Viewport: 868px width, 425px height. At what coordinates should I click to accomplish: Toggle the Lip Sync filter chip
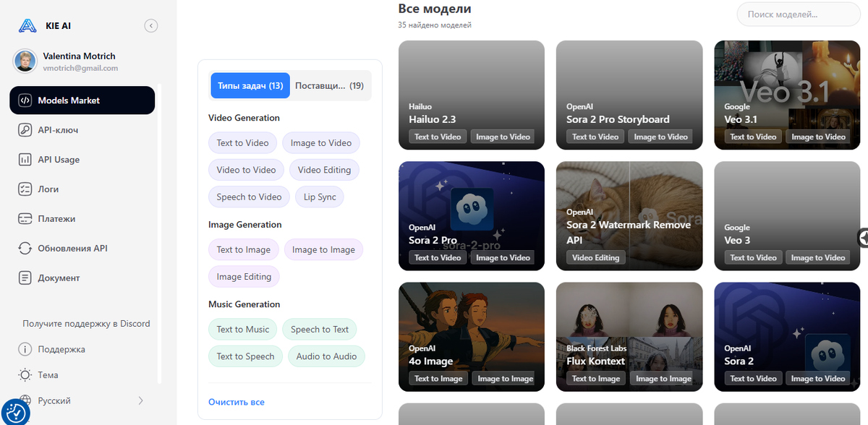(x=320, y=197)
